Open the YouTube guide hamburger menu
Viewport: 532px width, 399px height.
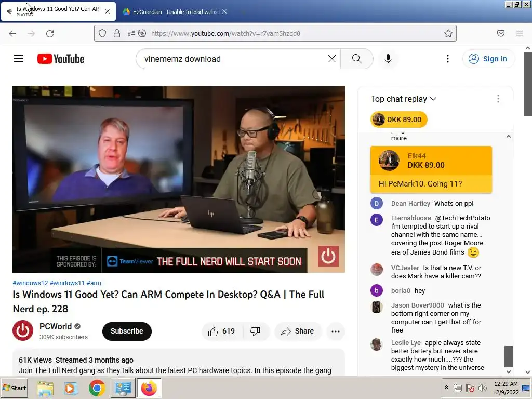click(x=19, y=59)
